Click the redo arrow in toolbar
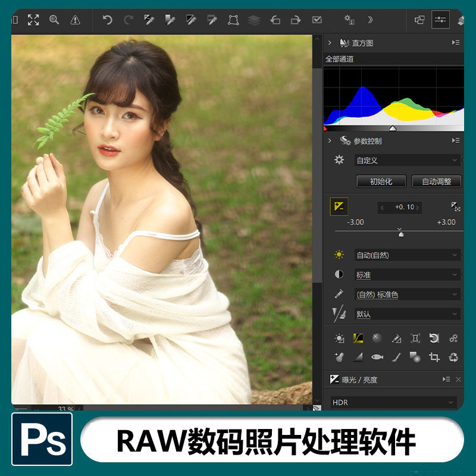Image resolution: width=476 pixels, height=476 pixels. pyautogui.click(x=129, y=20)
